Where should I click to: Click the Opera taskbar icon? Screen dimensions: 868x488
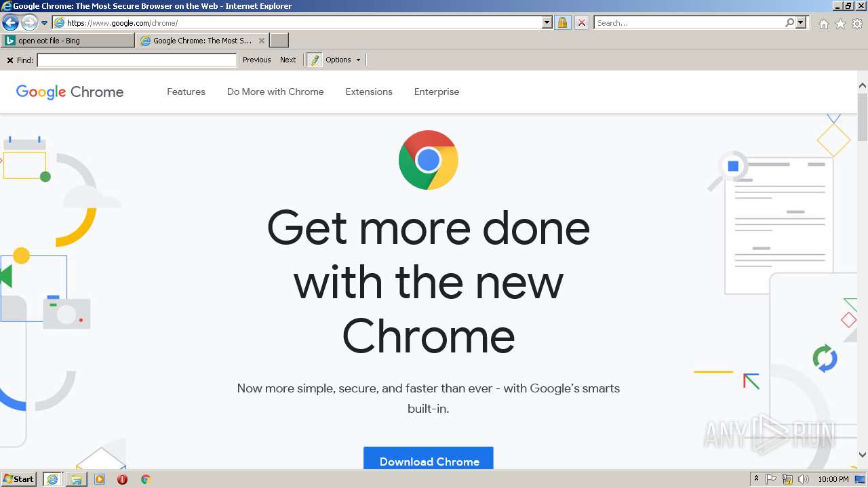[x=122, y=479]
